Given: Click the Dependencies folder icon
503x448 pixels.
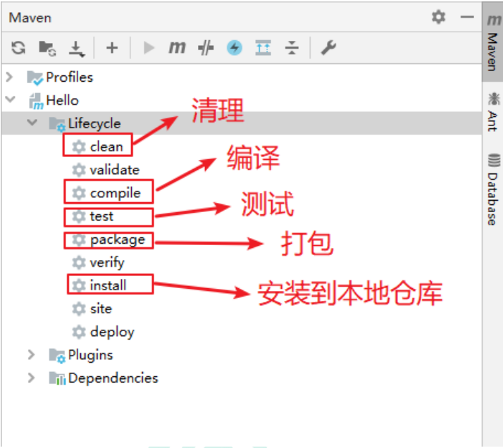Looking at the screenshot, I should (x=57, y=378).
